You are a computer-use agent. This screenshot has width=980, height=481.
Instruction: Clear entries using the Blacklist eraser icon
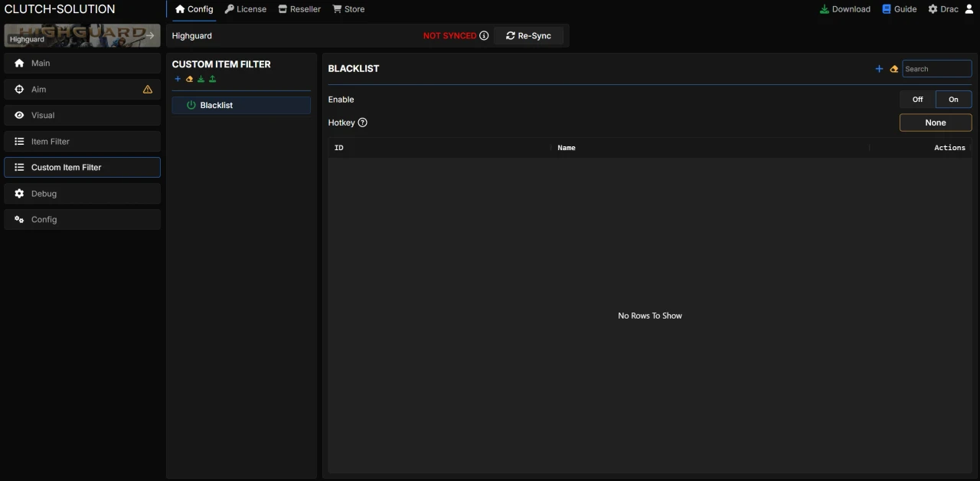893,69
